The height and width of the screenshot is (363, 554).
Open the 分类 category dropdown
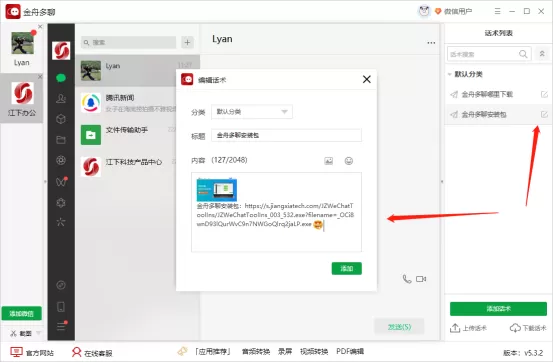(x=252, y=112)
